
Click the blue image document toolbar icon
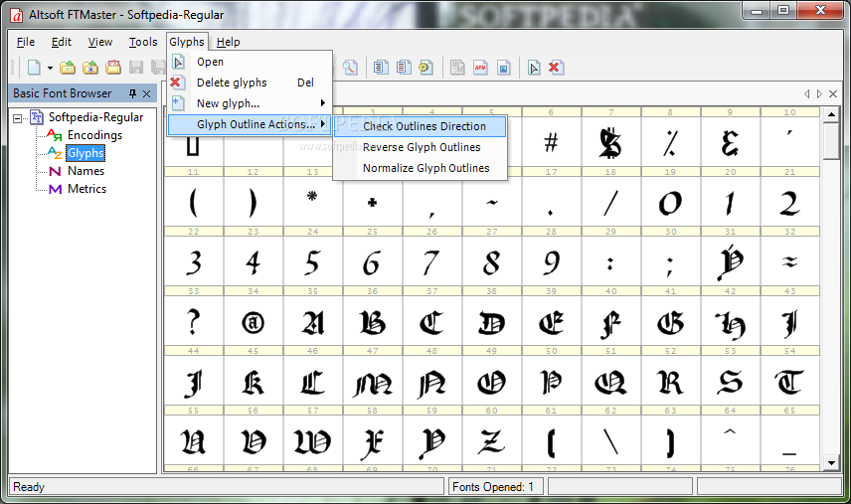point(504,68)
